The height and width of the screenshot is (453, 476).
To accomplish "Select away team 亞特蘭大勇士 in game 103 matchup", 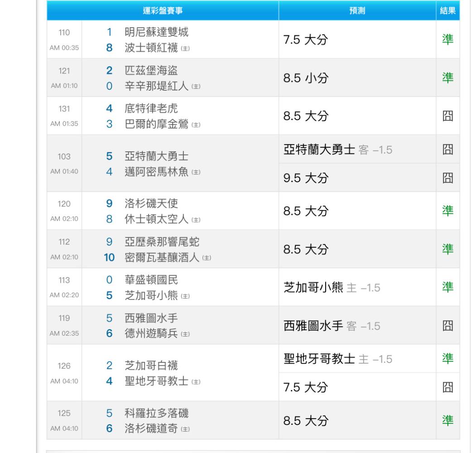I will (x=157, y=156).
